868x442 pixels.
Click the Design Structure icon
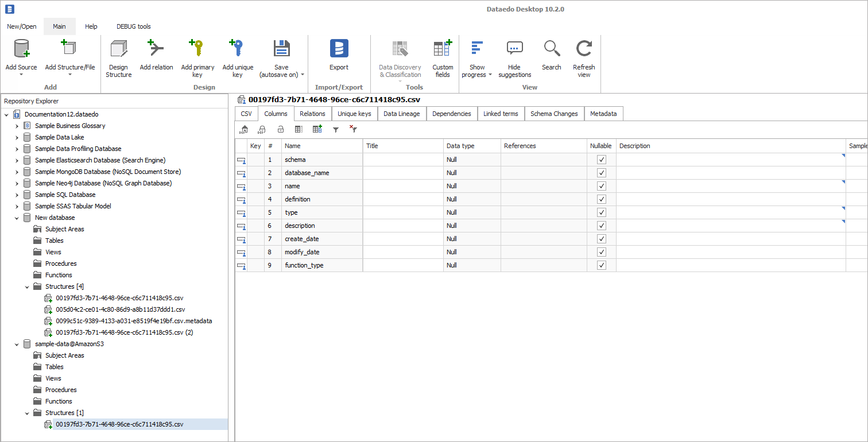119,49
